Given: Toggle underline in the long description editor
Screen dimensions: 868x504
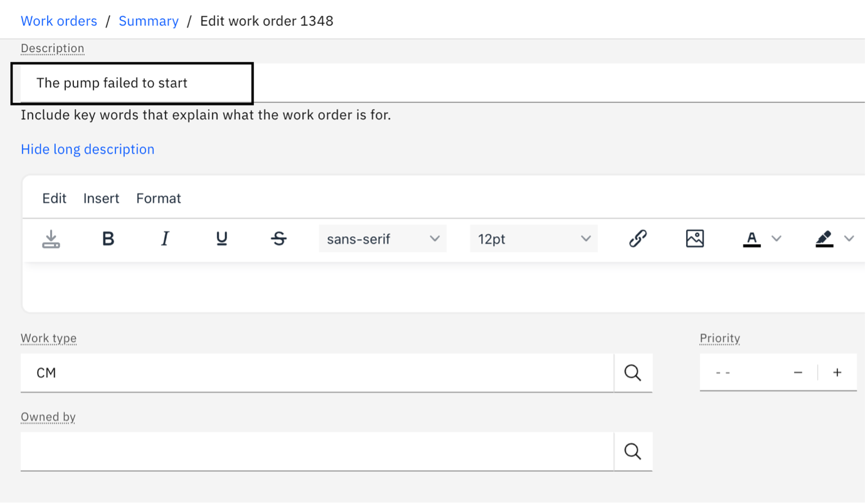Looking at the screenshot, I should [x=221, y=239].
